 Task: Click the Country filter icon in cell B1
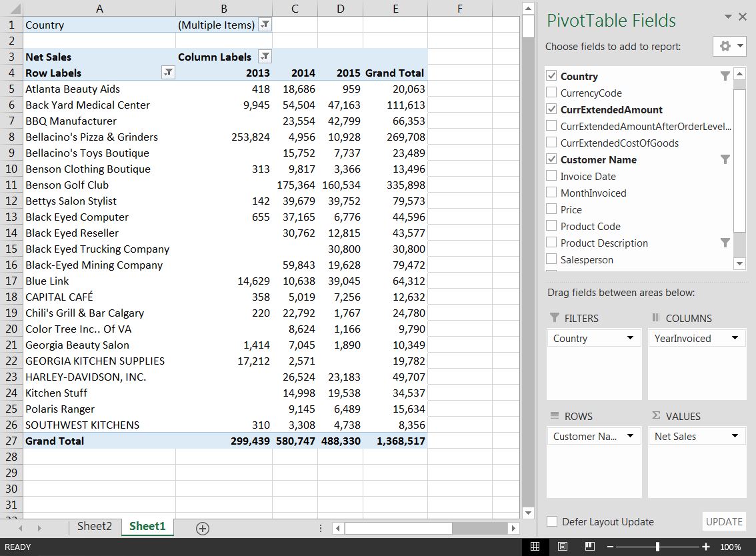coord(265,25)
